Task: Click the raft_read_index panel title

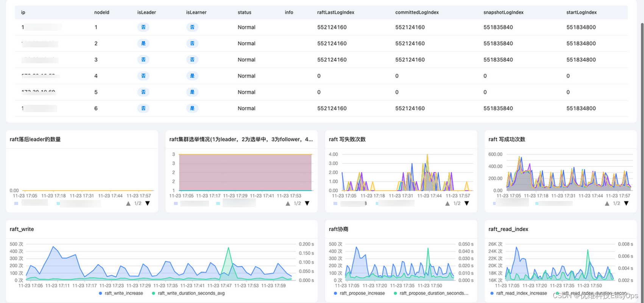Action: coord(508,229)
